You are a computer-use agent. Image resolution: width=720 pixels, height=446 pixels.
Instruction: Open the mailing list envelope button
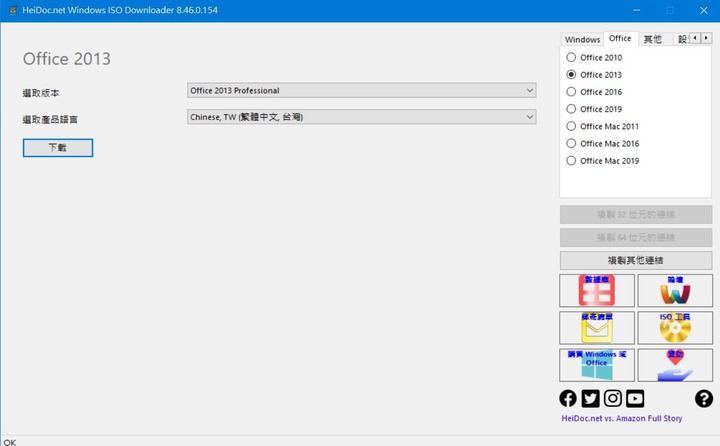(x=596, y=327)
